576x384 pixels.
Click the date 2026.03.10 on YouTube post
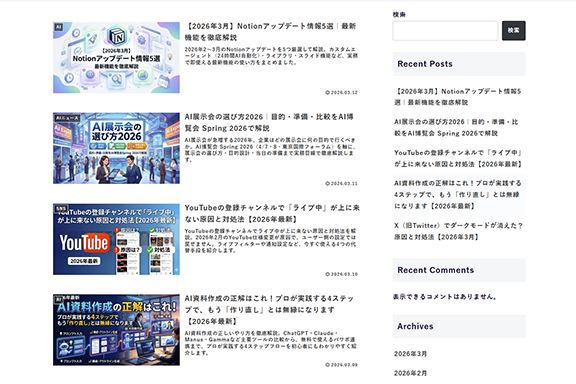342,274
